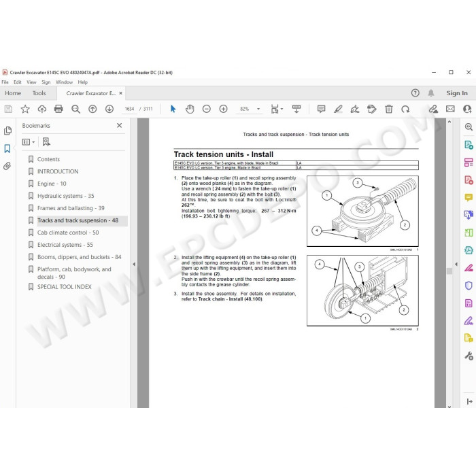The height and width of the screenshot is (476, 476).
Task: Add the document to starred files
Action: [x=25, y=109]
